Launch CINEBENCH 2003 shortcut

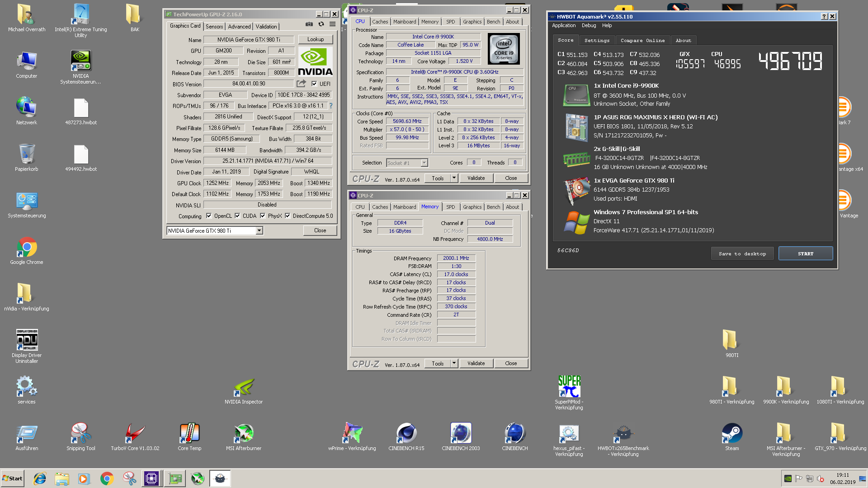(461, 437)
